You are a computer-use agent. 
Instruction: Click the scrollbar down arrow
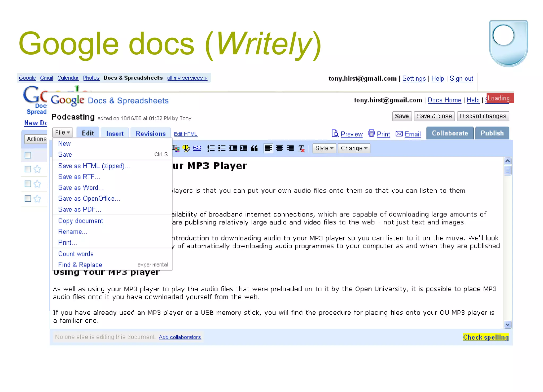coord(507,324)
